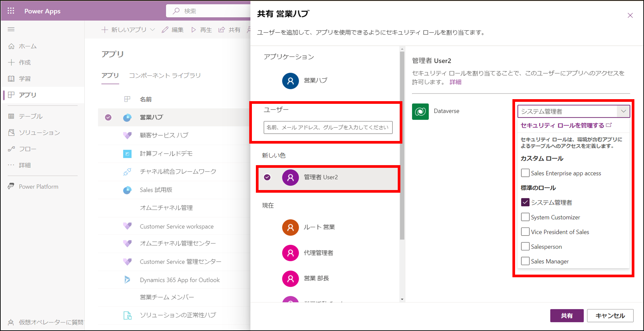644x331 pixels.
Task: Switch to コンポーネント ライブラリ tab
Action: click(x=165, y=76)
